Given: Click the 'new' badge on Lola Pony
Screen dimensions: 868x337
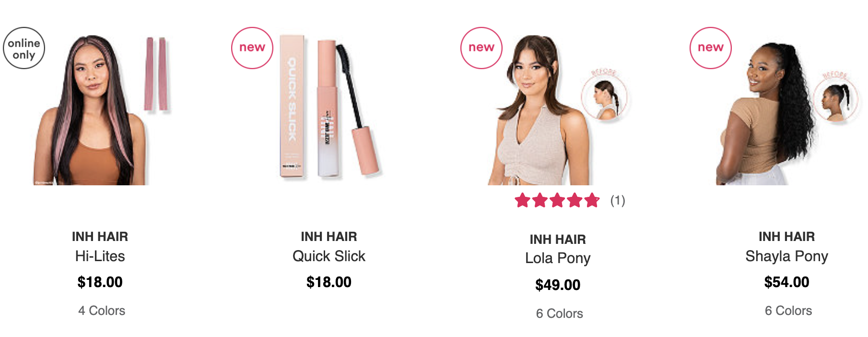Looking at the screenshot, I should (x=481, y=48).
